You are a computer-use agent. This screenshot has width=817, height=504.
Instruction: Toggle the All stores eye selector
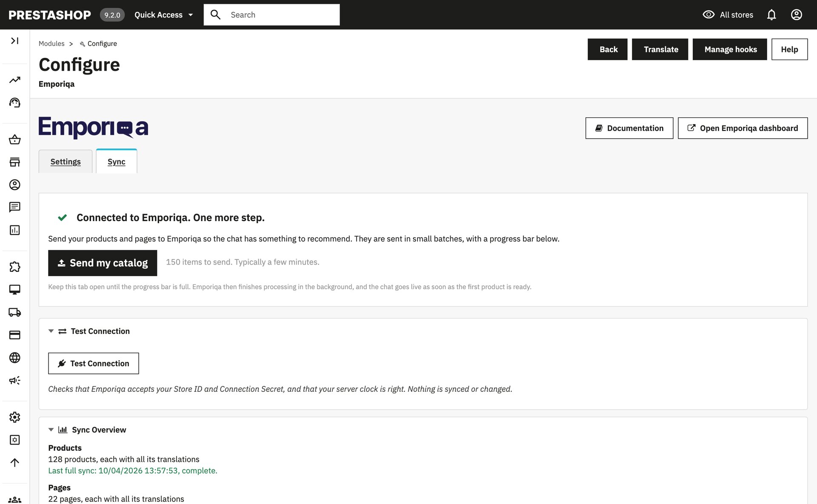coord(728,15)
